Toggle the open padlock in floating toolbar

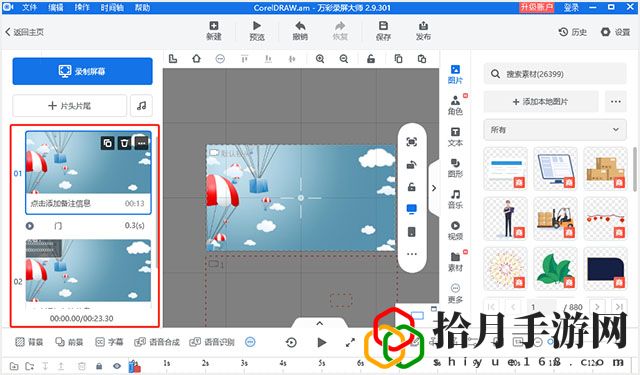411,187
